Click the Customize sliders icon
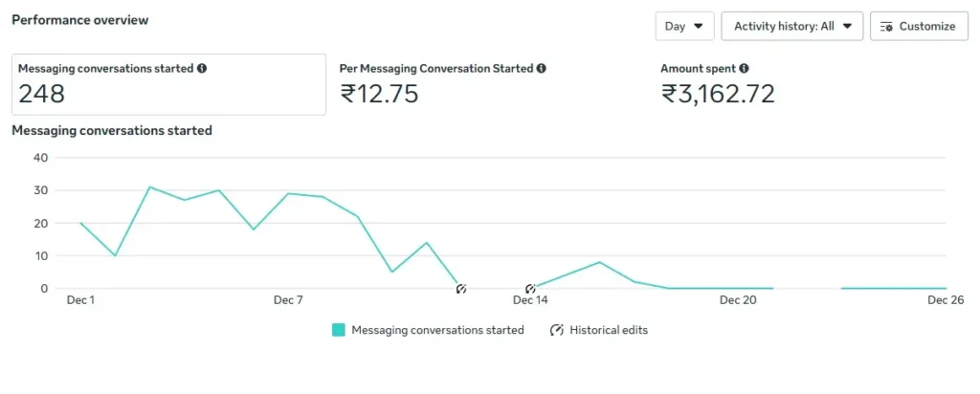 (886, 27)
